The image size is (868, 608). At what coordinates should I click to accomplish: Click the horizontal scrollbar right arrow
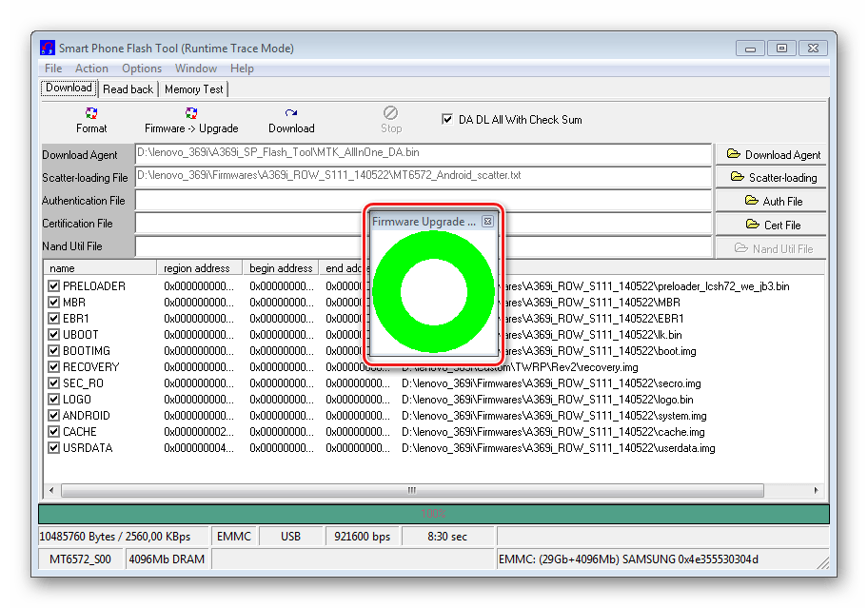coord(816,490)
